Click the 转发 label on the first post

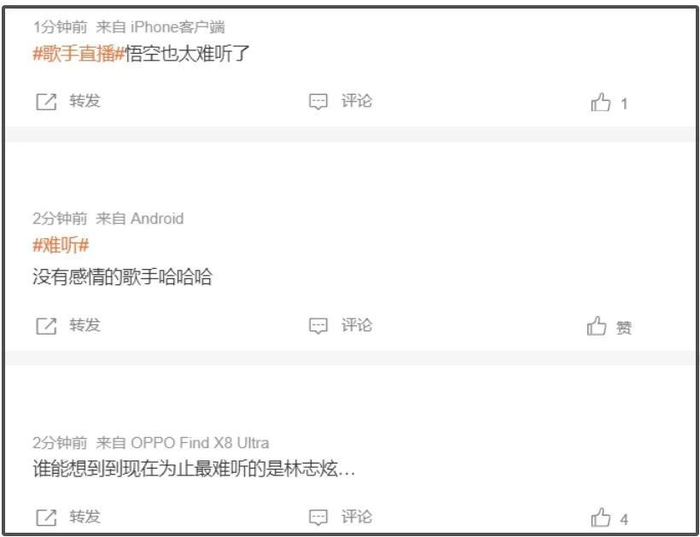point(85,101)
